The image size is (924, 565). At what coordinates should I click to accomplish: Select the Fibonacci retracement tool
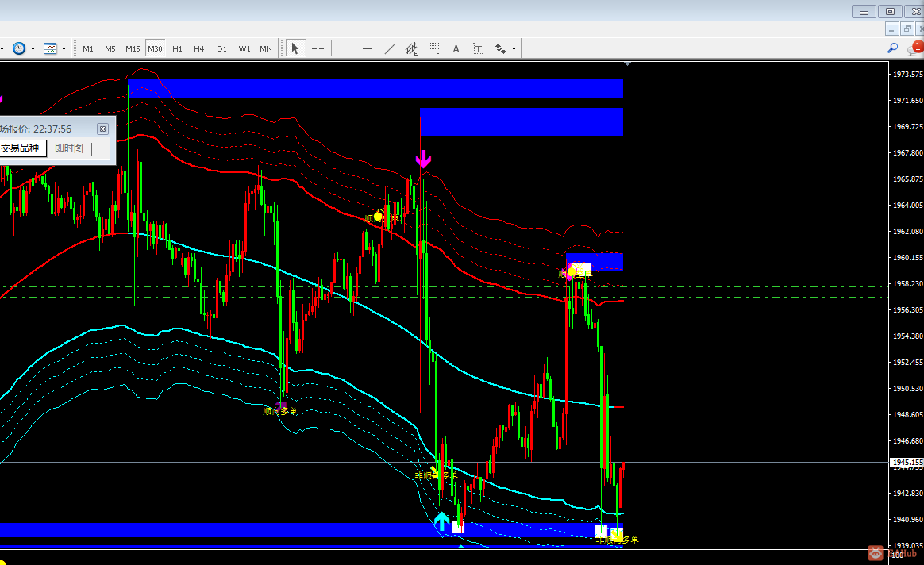[x=433, y=49]
